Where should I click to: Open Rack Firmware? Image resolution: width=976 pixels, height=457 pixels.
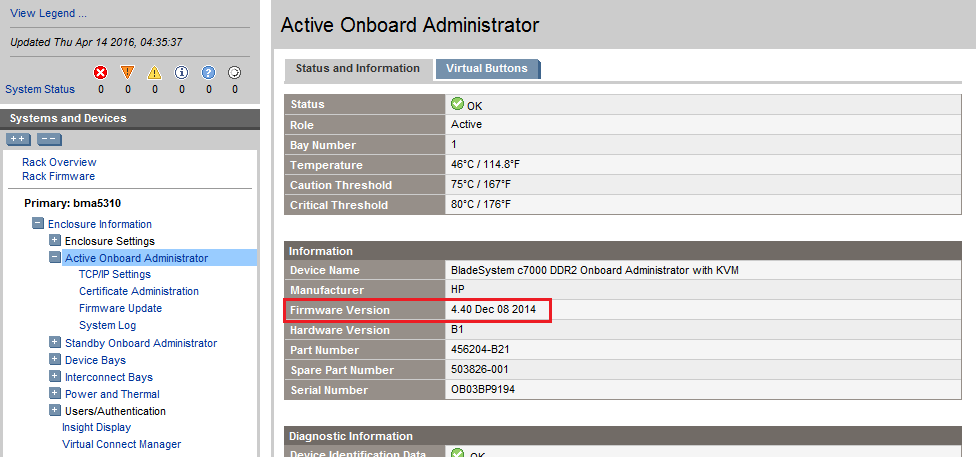[59, 176]
